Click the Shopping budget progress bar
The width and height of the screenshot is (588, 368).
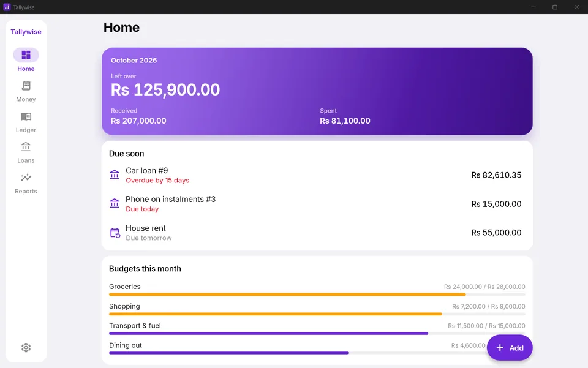(x=317, y=314)
